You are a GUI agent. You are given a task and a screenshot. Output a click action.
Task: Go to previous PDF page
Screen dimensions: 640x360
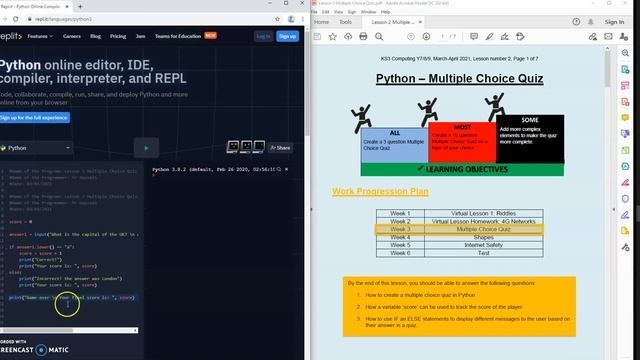point(411,37)
